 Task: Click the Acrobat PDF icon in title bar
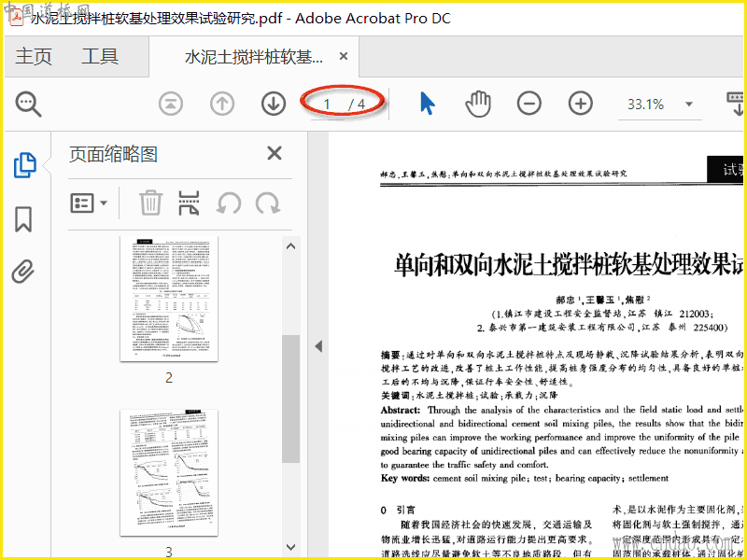(x=17, y=18)
